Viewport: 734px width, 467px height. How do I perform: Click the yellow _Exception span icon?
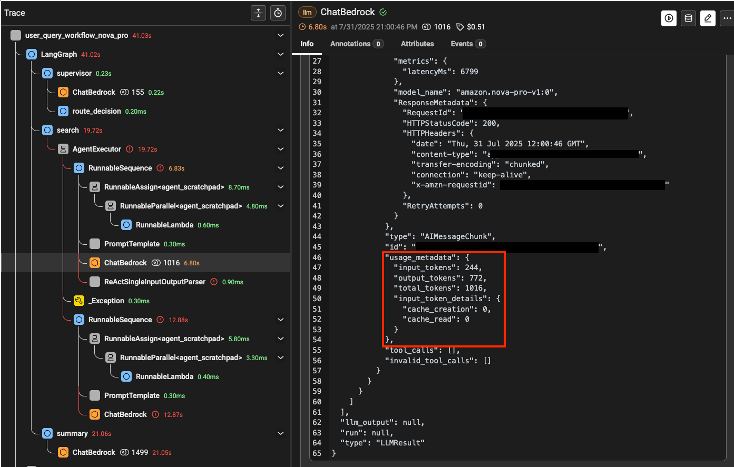(x=77, y=300)
